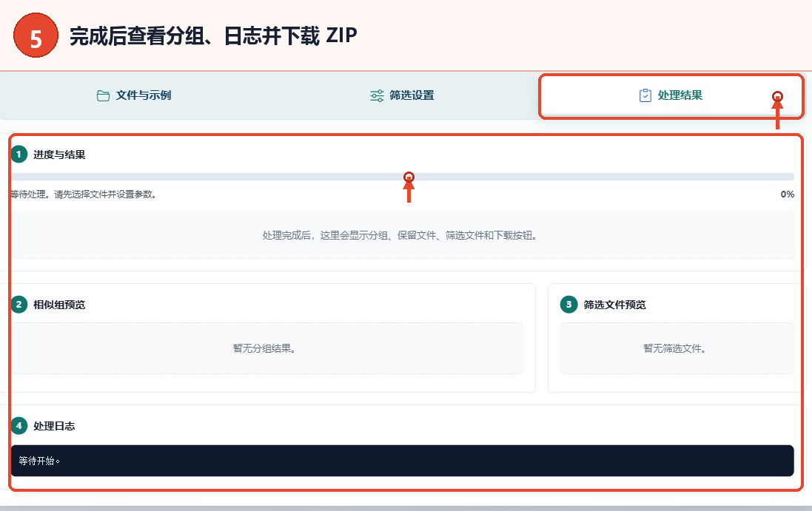812x511 pixels.
Task: Switch to the 筛选设置 tab
Action: coord(403,95)
